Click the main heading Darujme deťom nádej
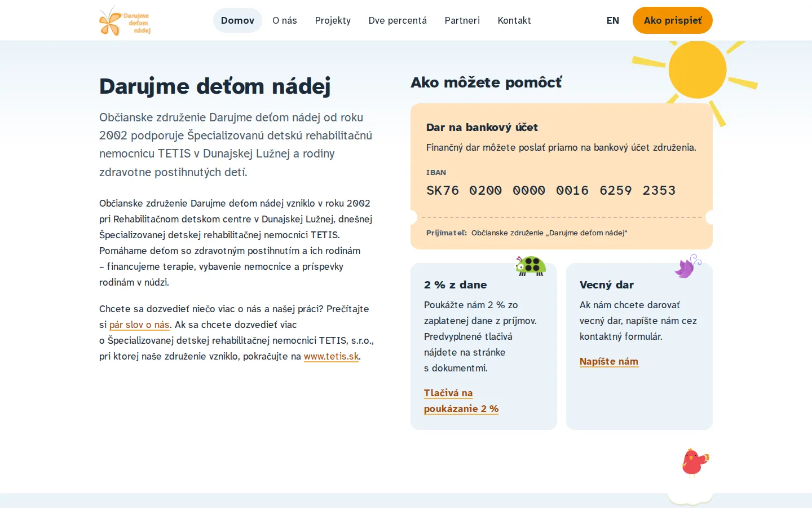The width and height of the screenshot is (812, 508). (215, 86)
